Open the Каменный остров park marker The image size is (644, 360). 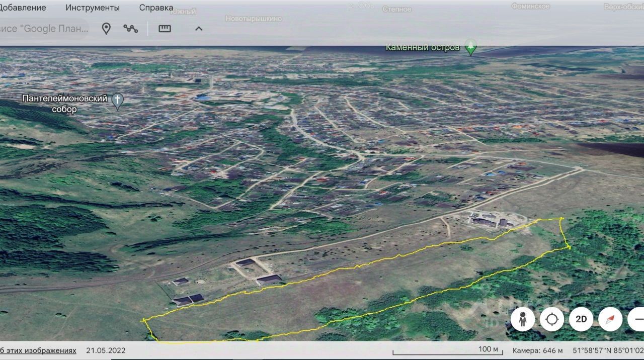click(471, 47)
